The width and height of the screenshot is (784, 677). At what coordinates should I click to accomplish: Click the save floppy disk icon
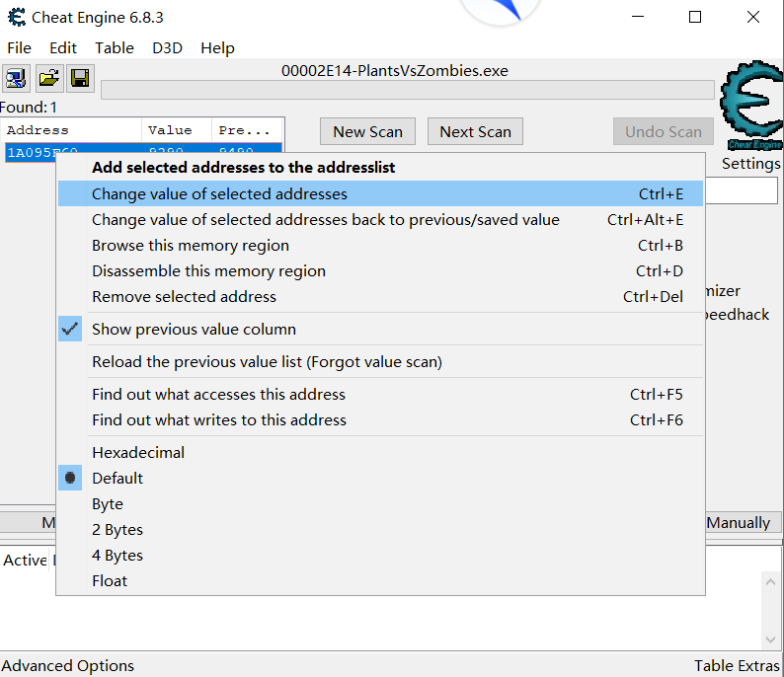point(80,78)
